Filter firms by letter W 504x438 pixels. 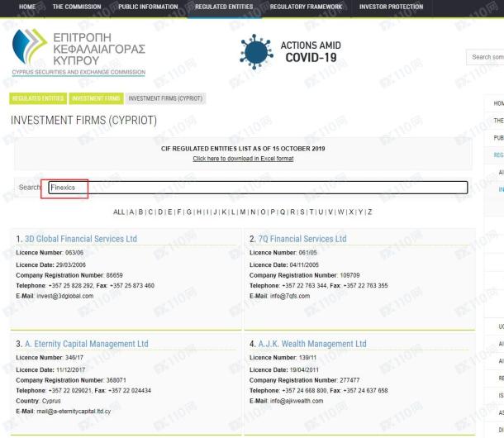click(x=340, y=212)
